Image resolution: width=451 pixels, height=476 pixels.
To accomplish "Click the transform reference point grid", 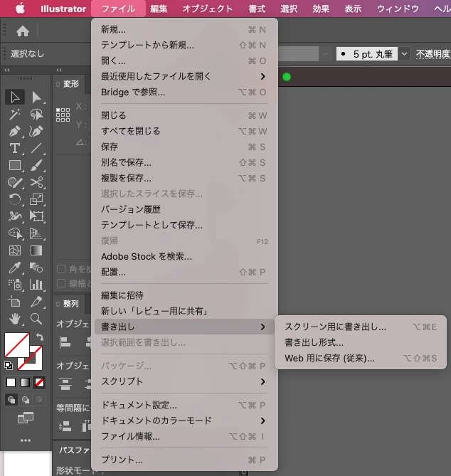I will [63, 115].
